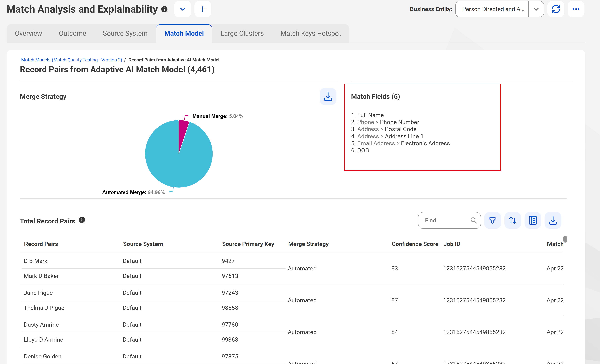
Task: Open the Source System tab
Action: click(x=125, y=33)
